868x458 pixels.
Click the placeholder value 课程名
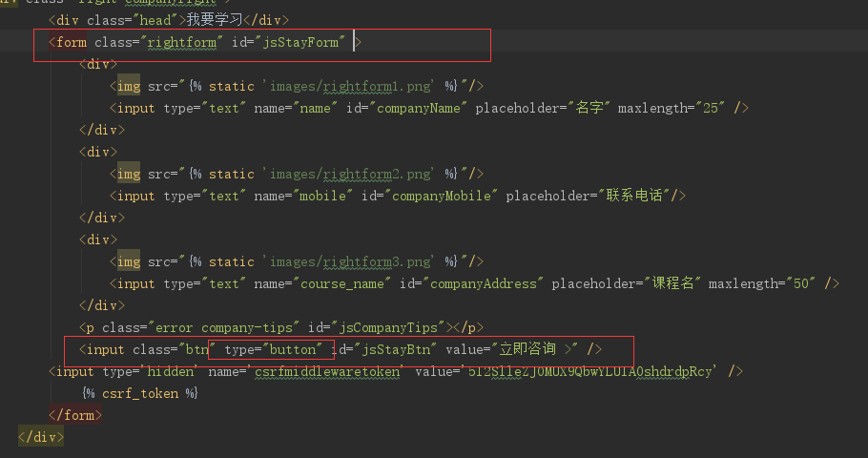673,283
